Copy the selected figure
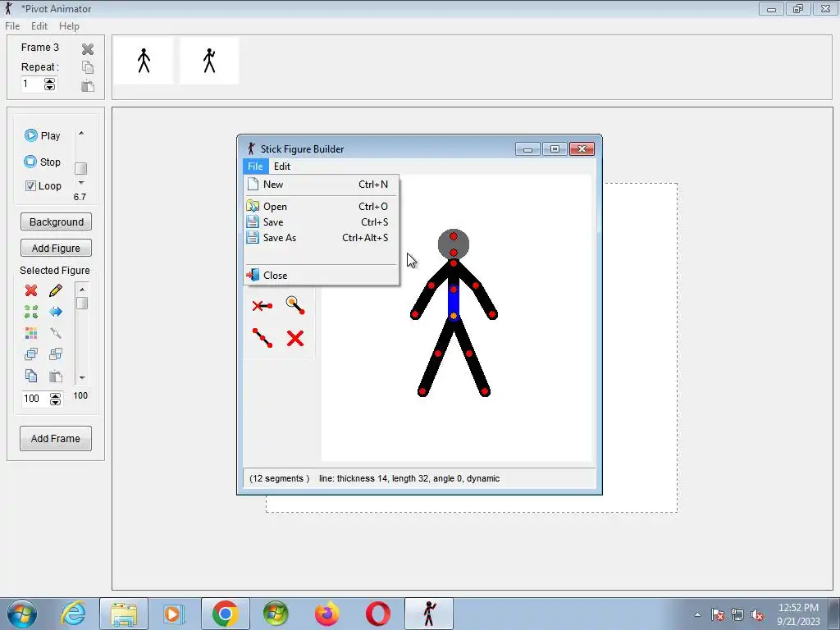The width and height of the screenshot is (840, 630). coord(31,376)
